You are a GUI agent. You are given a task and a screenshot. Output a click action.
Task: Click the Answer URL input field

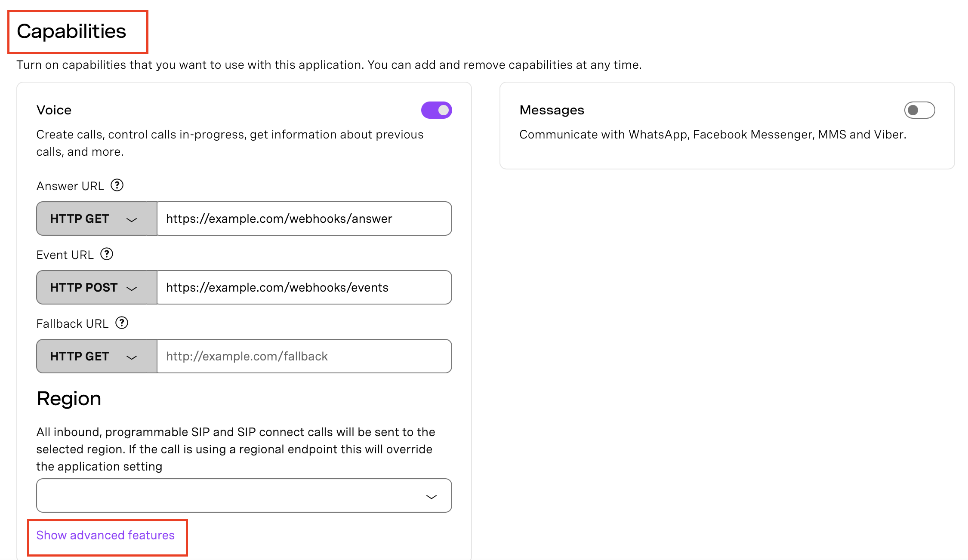pos(304,218)
